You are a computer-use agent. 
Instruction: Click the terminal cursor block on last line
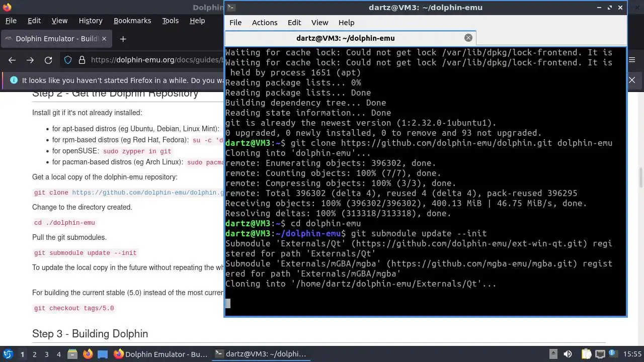[x=228, y=303]
